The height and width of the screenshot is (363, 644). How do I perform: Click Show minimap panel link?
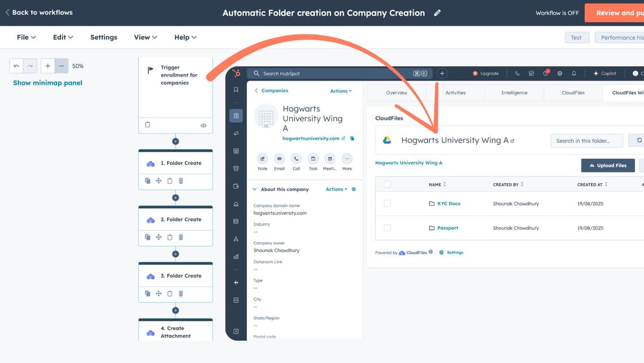point(48,83)
